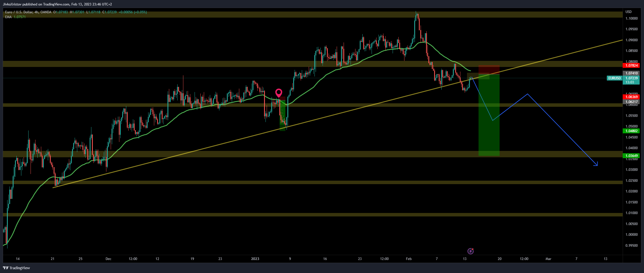Click the 1.04000 price axis value
The height and width of the screenshot is (273, 644).
pyautogui.click(x=632, y=148)
